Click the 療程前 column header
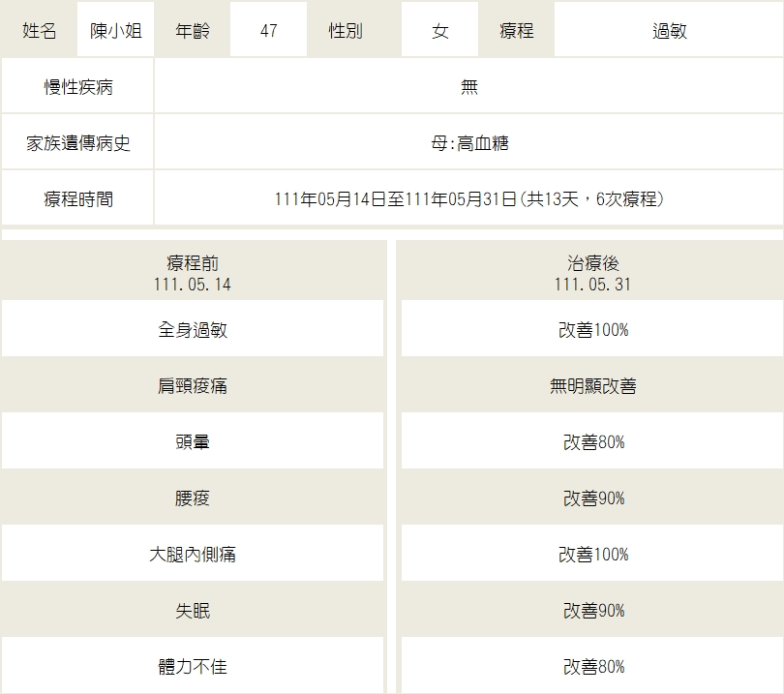This screenshot has width=784, height=694. [193, 273]
